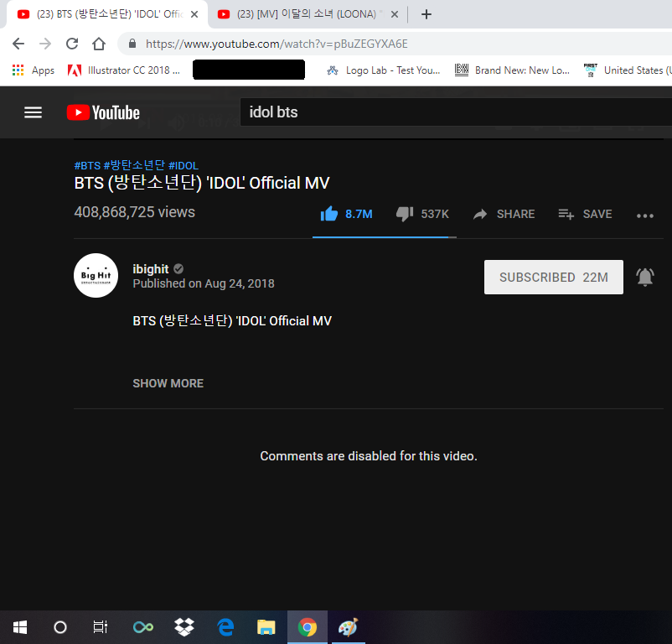
Task: Toggle notification bell for ibighit
Action: pyautogui.click(x=645, y=277)
